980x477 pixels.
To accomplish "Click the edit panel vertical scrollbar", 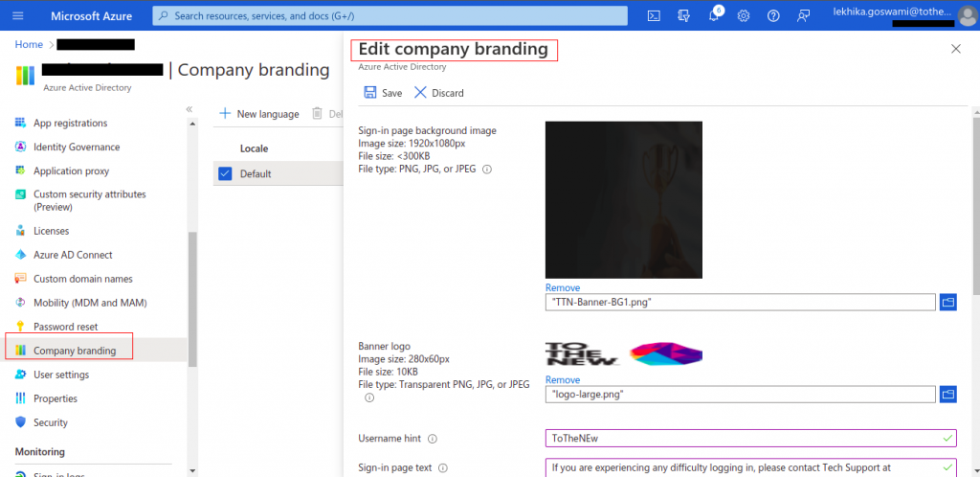I will [975, 206].
